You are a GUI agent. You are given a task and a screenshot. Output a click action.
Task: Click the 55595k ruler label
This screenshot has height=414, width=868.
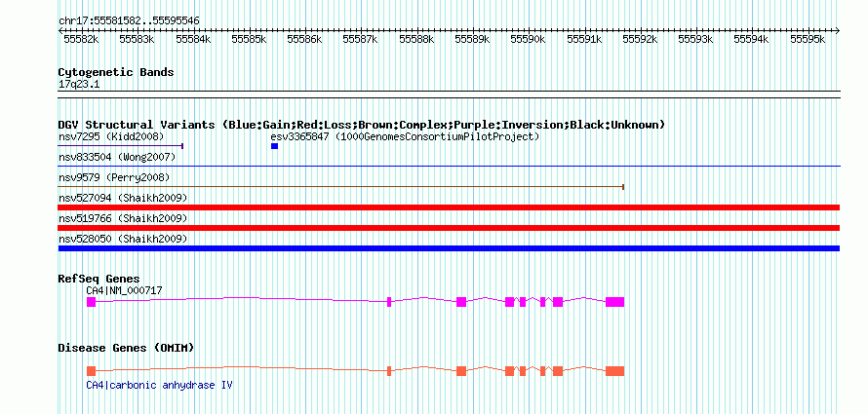click(x=808, y=39)
